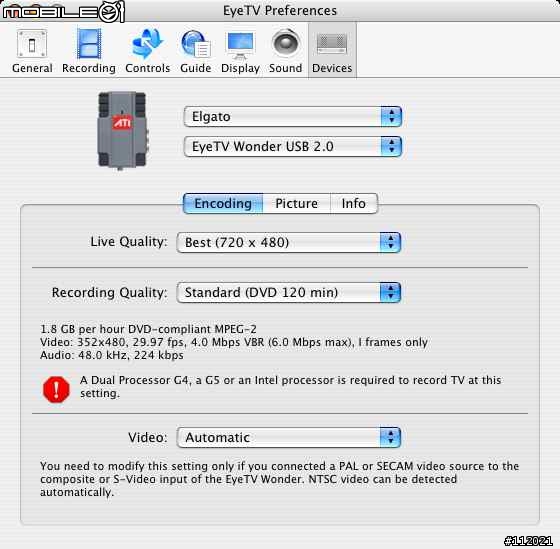Click the 'Video: 352x480, 29.97 fps' line
This screenshot has height=549, width=560.
[234, 342]
